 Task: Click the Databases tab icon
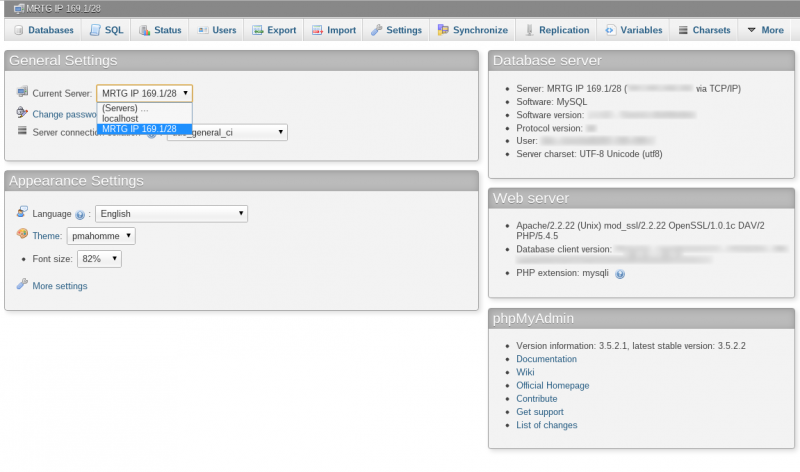coord(19,30)
